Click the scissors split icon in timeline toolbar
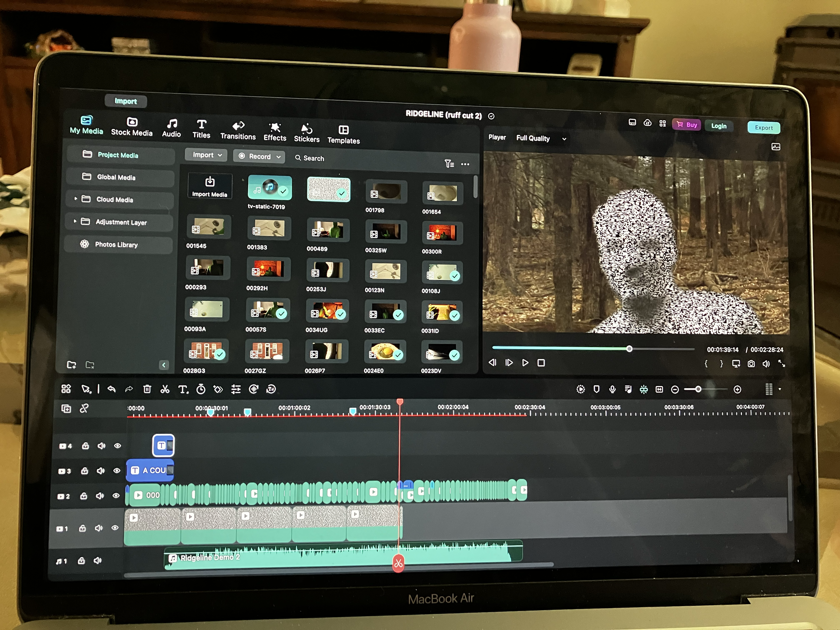 (x=165, y=389)
